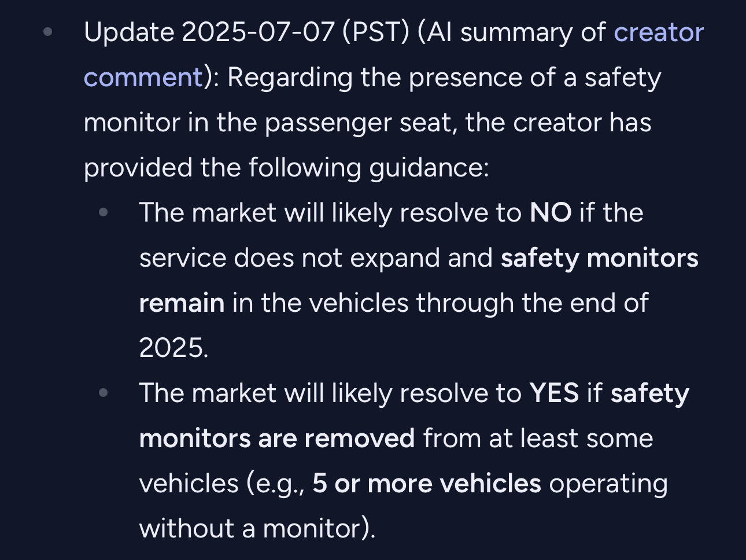Image resolution: width=746 pixels, height=560 pixels.
Task: Click the word "Update" at the start
Action: [x=129, y=32]
